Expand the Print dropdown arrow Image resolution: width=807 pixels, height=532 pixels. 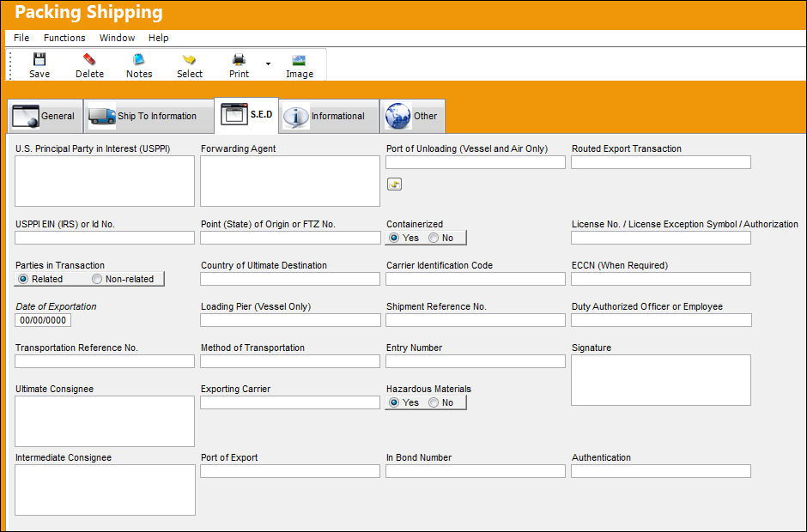pyautogui.click(x=268, y=63)
